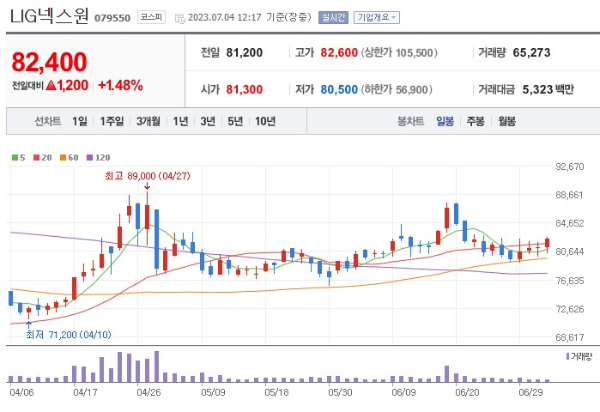
Task: Click the 06/20 date axis label
Action: [x=467, y=392]
